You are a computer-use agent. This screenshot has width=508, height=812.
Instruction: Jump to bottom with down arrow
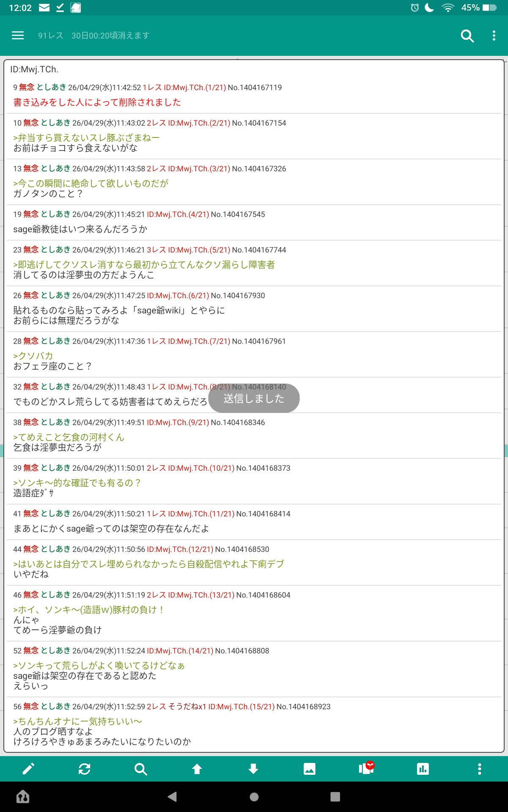coord(253,769)
